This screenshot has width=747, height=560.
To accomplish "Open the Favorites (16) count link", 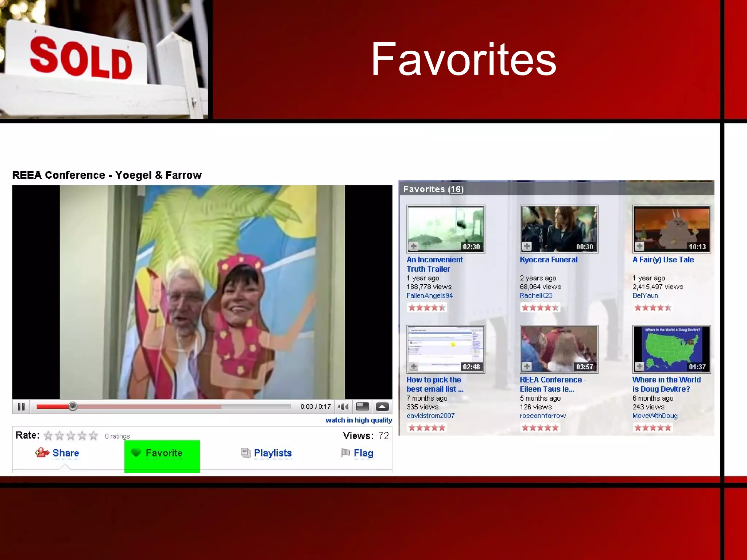I will click(456, 189).
